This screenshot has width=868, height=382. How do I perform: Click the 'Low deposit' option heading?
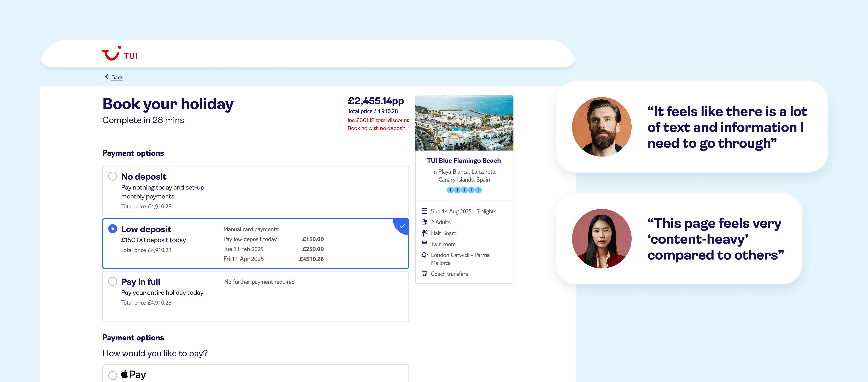click(146, 229)
